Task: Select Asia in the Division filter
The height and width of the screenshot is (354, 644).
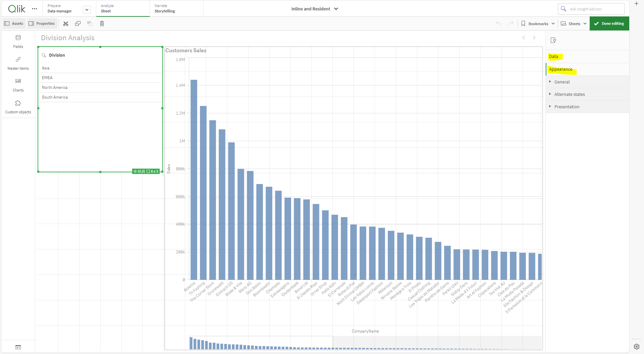Action: [100, 68]
